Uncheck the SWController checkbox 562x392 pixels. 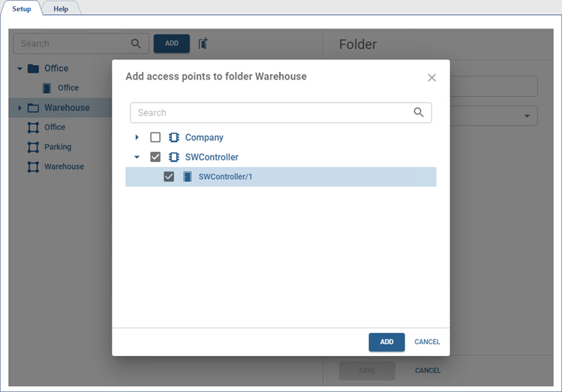[x=155, y=157]
